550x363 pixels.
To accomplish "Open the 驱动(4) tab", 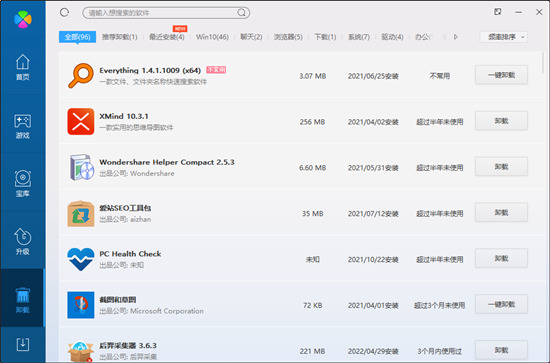I will [x=392, y=37].
